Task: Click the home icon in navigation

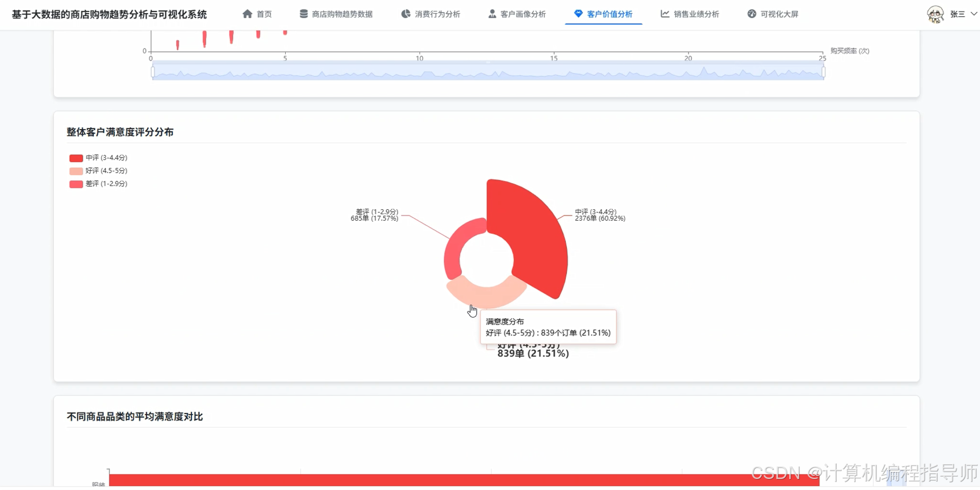Action: [247, 14]
